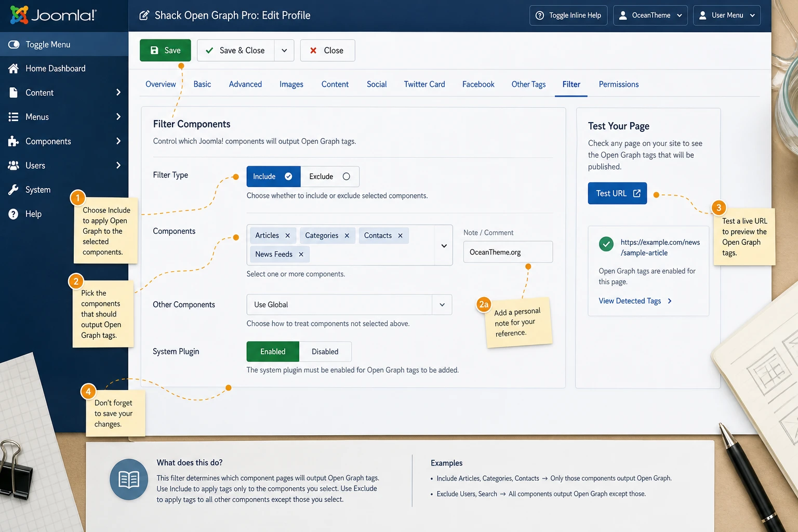The width and height of the screenshot is (798, 532).
Task: Expand the Menus sidebar submenu chevron
Action: (x=118, y=117)
